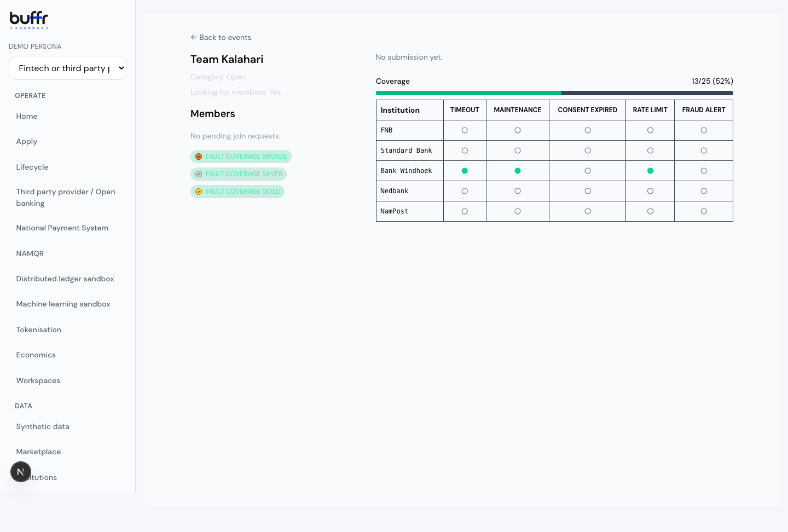Click NamPost FRAUD ALERT coverage circle
Image resolution: width=788 pixels, height=532 pixels.
[704, 211]
